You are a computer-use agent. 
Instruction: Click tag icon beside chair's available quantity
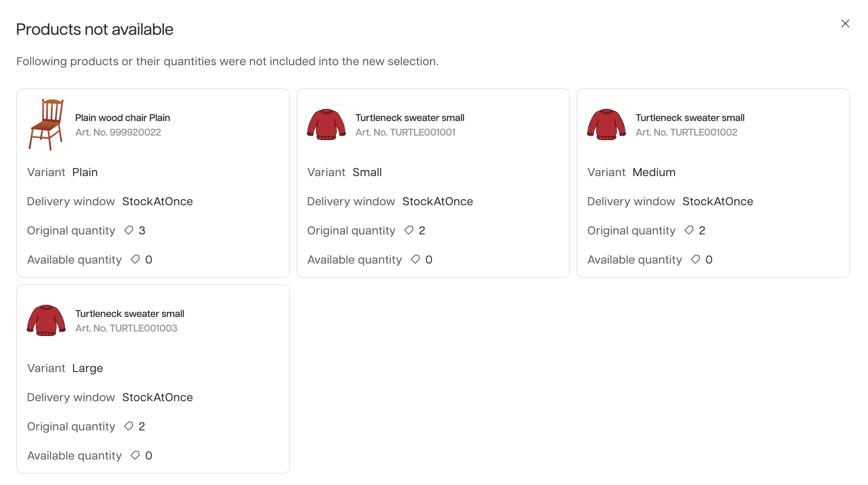tap(135, 260)
